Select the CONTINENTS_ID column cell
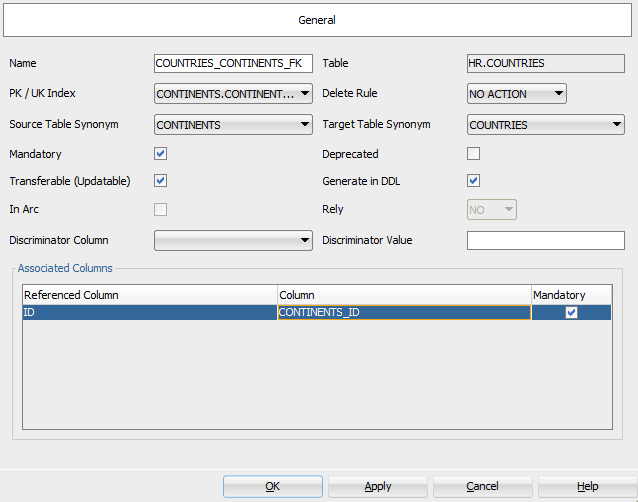The height and width of the screenshot is (502, 638). coord(403,312)
